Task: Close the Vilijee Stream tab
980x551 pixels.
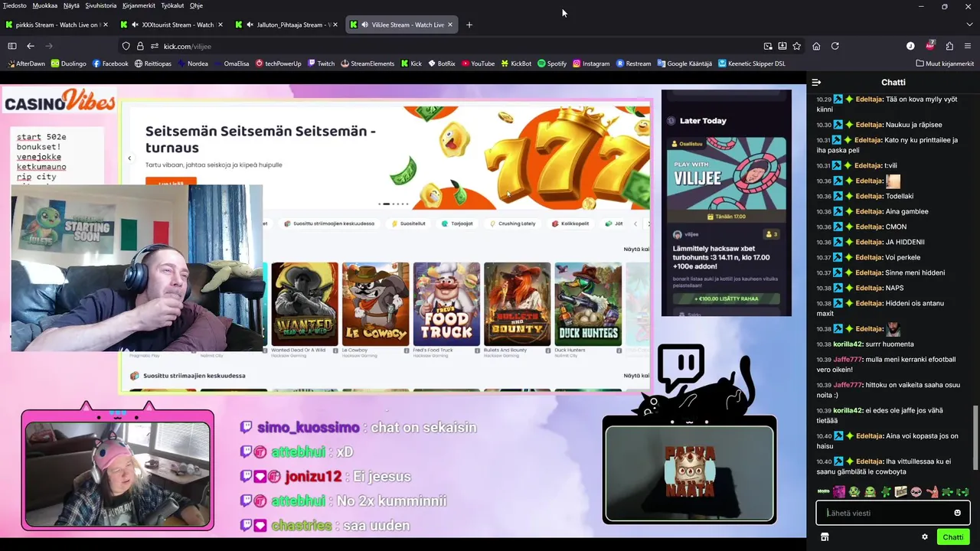Action: pos(450,24)
